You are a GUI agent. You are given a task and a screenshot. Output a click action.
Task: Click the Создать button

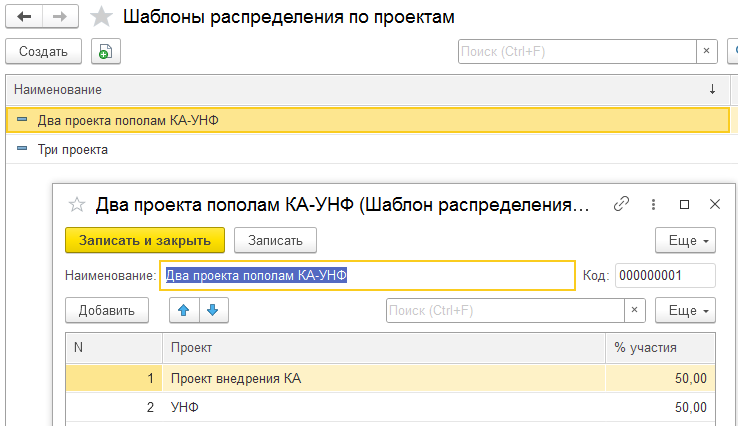pyautogui.click(x=43, y=51)
